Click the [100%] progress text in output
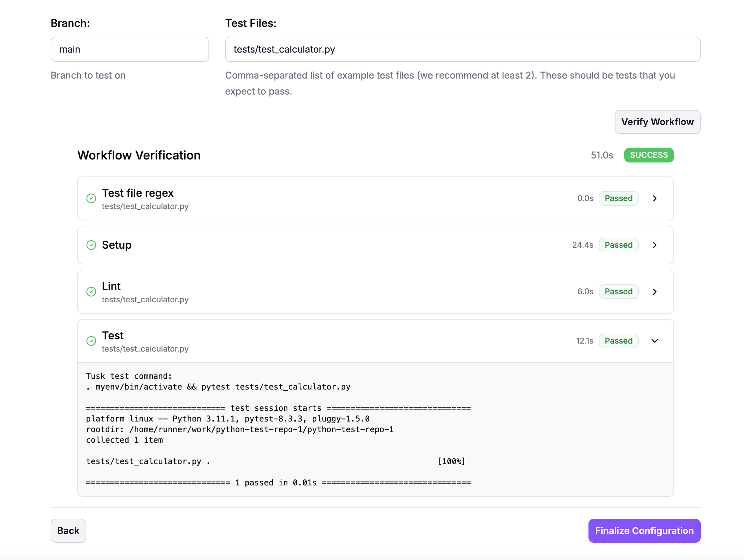This screenshot has height=560, width=744. (x=451, y=461)
